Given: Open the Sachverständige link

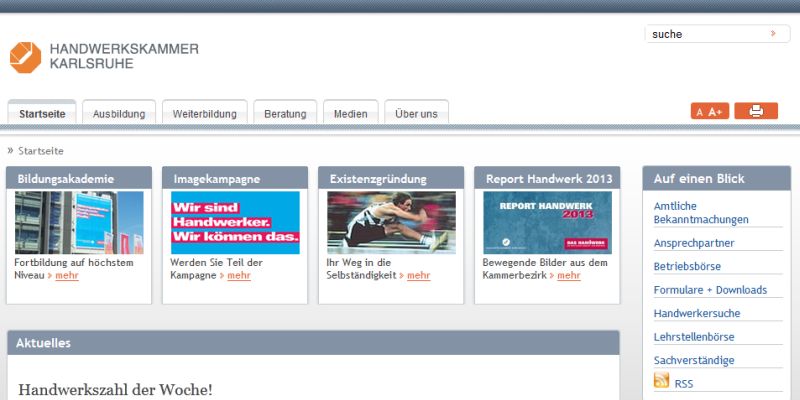Looking at the screenshot, I should [694, 360].
